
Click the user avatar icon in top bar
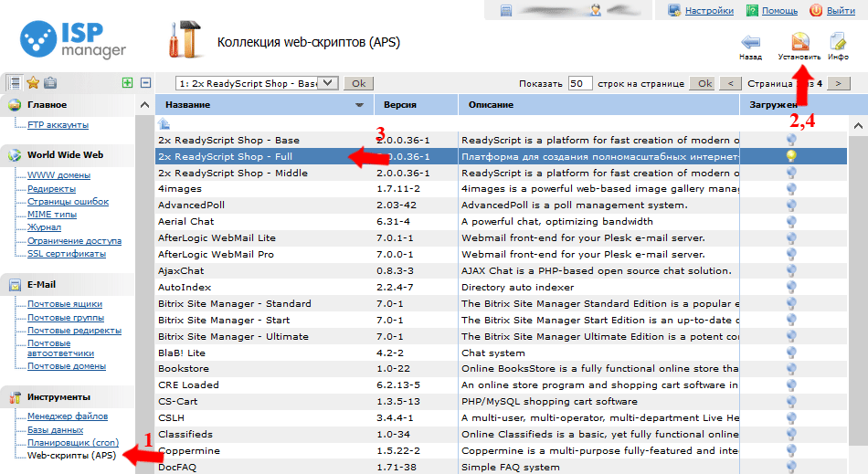(596, 10)
